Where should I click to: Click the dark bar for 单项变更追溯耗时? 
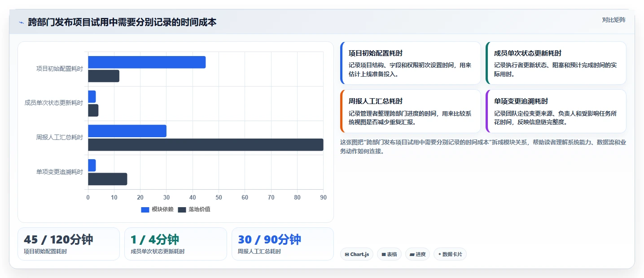108,179
